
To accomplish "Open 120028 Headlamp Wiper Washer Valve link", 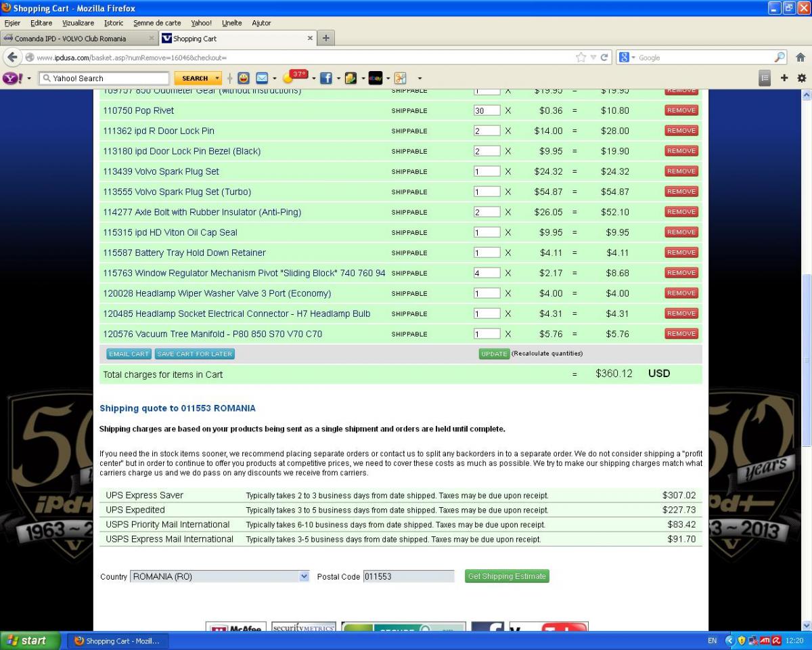I will tap(217, 293).
